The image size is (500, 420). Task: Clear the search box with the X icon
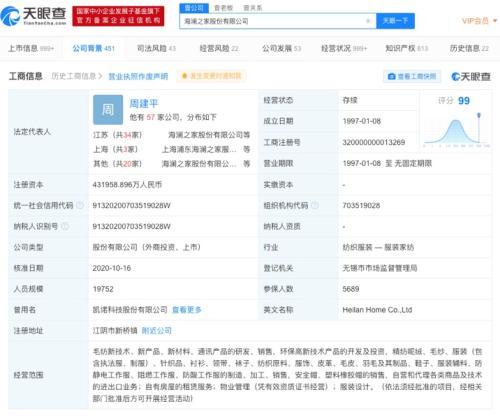point(368,21)
